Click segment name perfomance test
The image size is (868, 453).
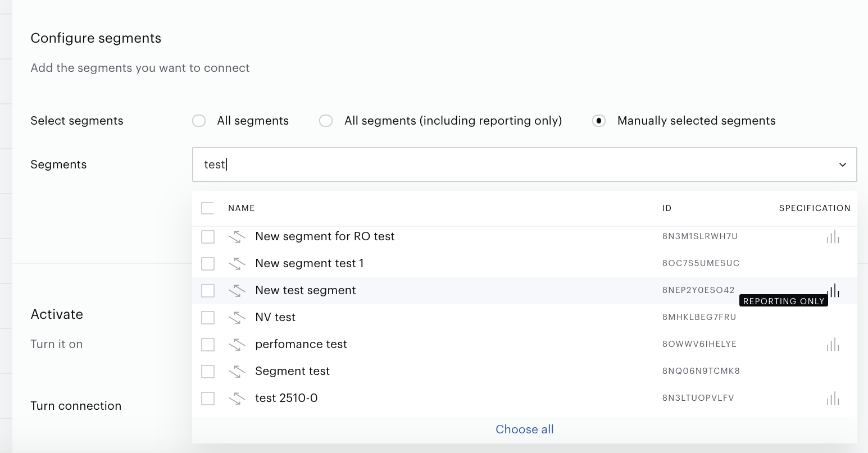(301, 345)
